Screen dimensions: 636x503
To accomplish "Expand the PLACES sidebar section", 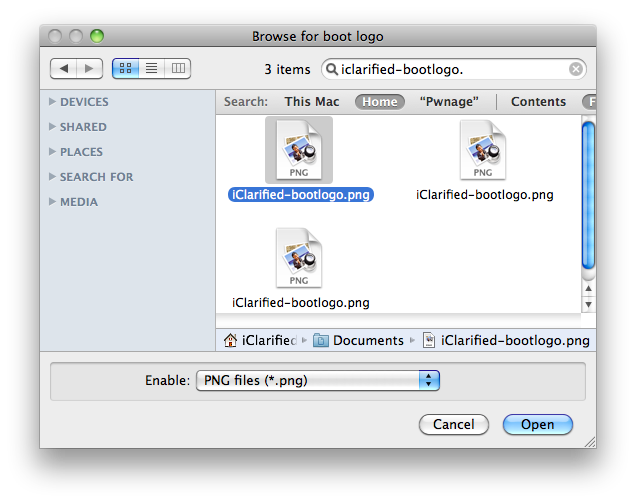I will 52,152.
